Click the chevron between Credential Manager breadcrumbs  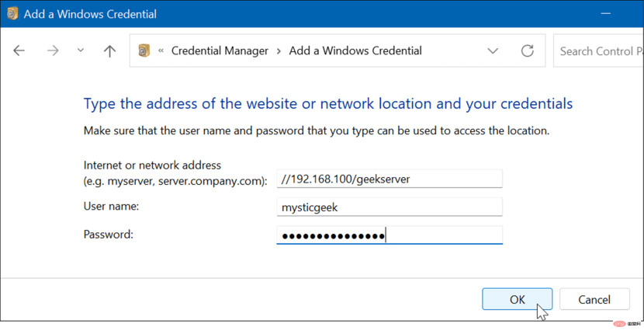point(279,51)
